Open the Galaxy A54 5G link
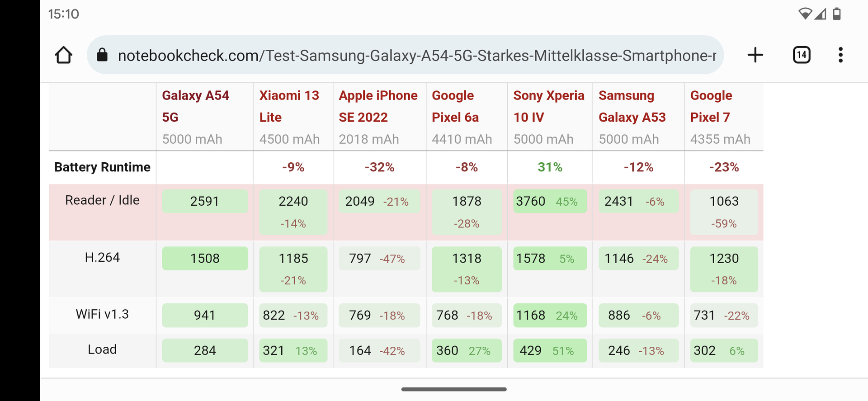Viewport: 868px width, 401px height. tap(195, 106)
